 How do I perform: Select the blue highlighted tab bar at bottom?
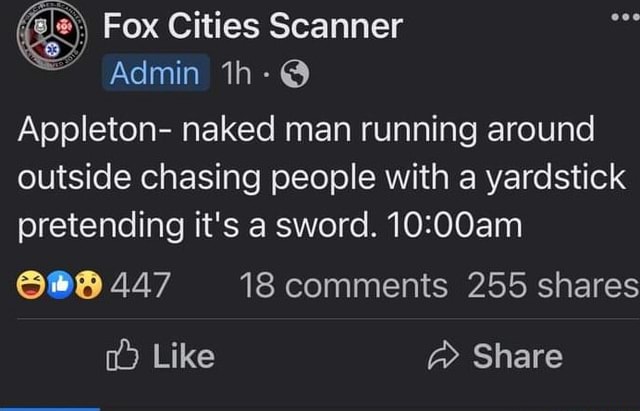tap(50, 409)
